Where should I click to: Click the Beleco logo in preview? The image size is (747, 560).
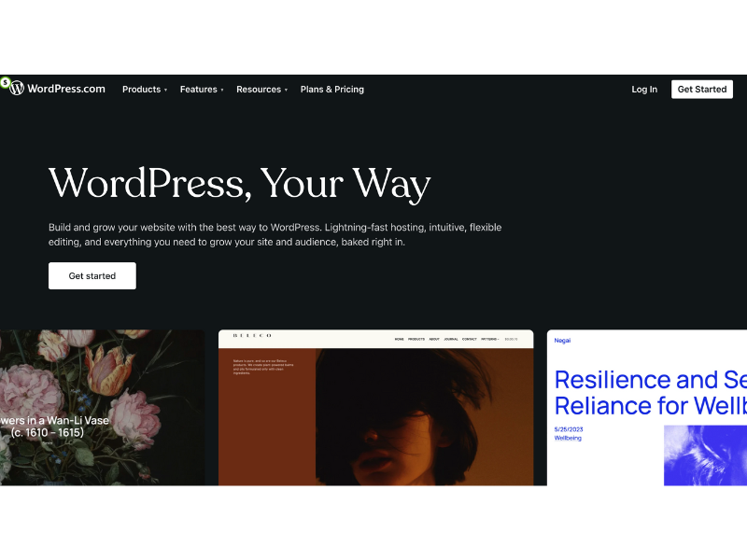point(252,336)
